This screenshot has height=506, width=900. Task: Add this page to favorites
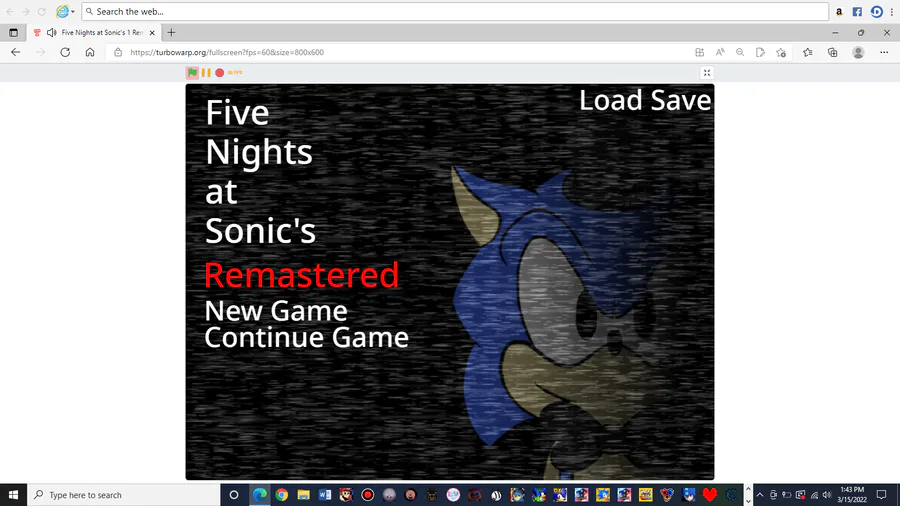click(x=781, y=52)
